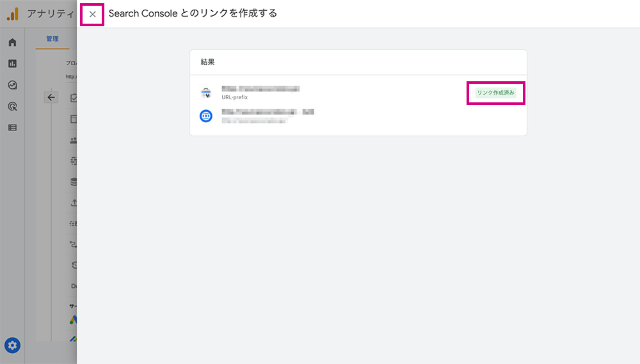Click the Analytics logo
This screenshot has width=640, height=364.
pos(13,14)
